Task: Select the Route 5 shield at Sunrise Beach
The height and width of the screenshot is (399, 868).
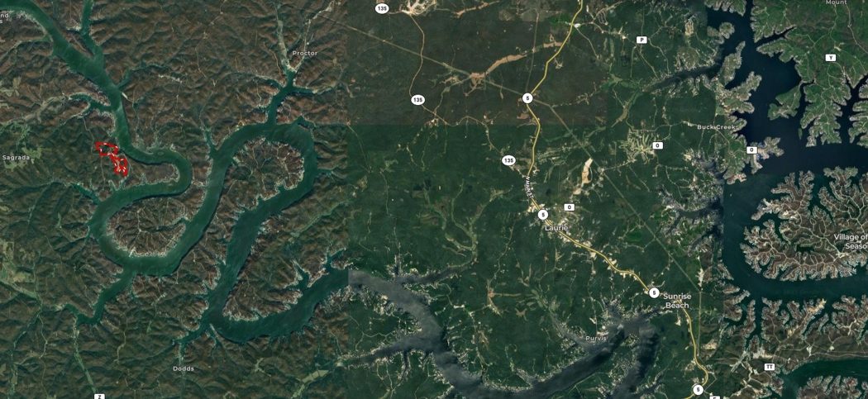Action: coord(655,292)
